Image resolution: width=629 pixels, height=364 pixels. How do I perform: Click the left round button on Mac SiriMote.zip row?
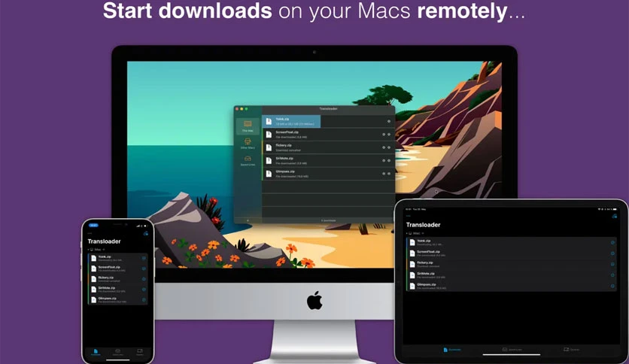tap(384, 160)
